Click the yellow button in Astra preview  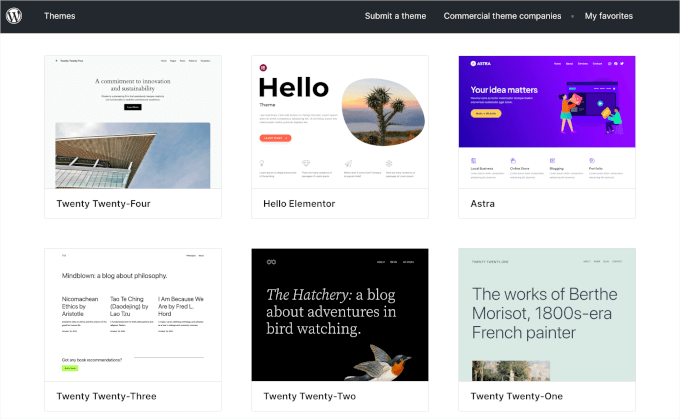[x=484, y=114]
